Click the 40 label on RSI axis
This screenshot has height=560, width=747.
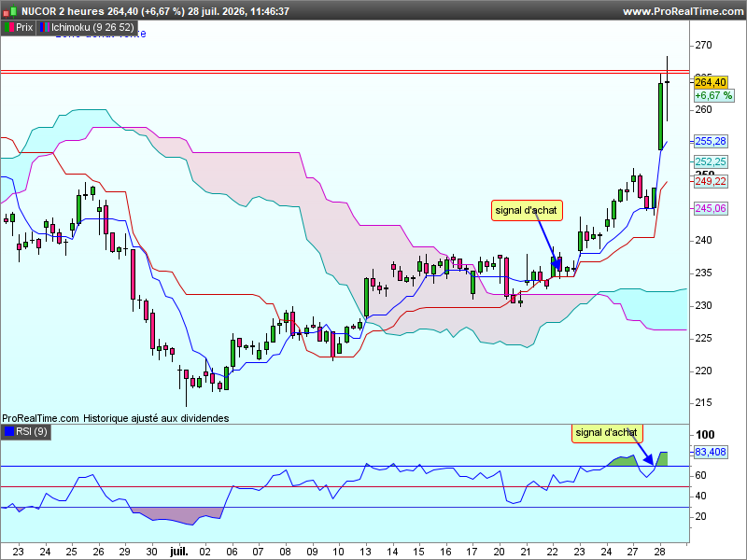[700, 496]
